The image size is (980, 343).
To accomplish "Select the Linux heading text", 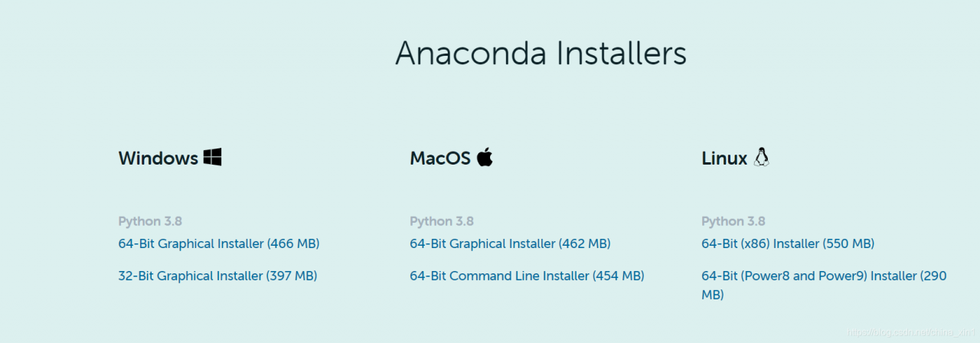I will point(724,158).
